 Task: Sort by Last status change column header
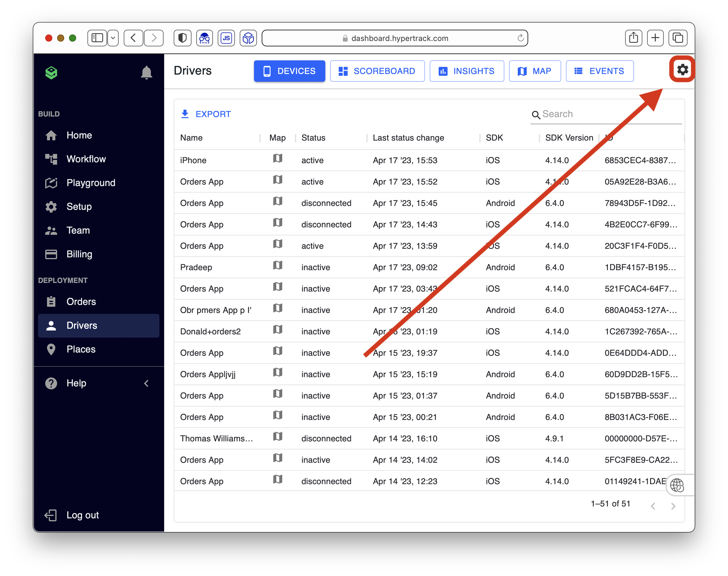coord(408,138)
